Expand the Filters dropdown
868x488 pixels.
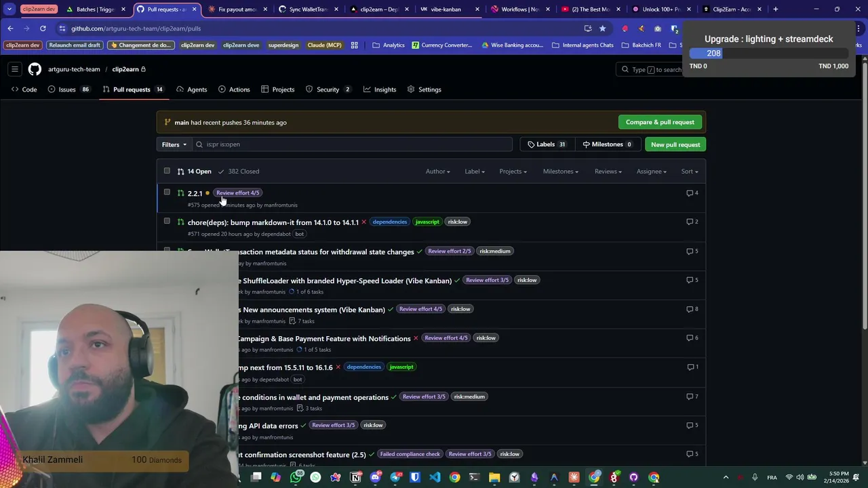pos(174,144)
